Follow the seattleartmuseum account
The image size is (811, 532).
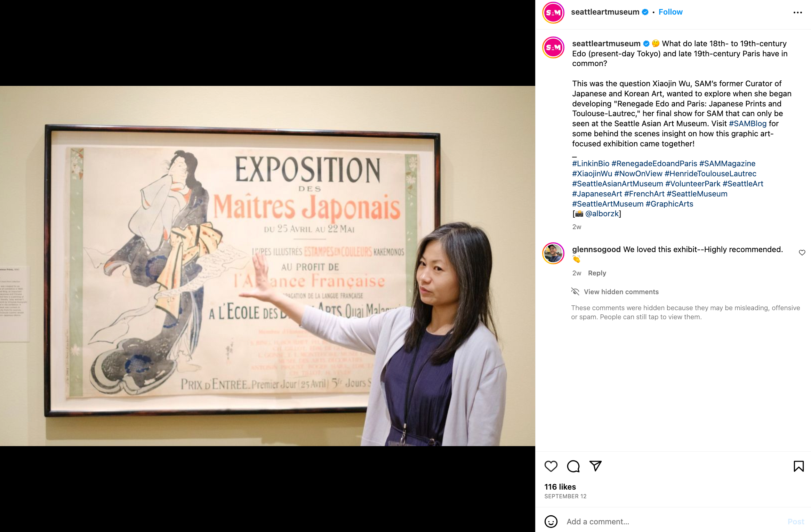click(x=671, y=12)
